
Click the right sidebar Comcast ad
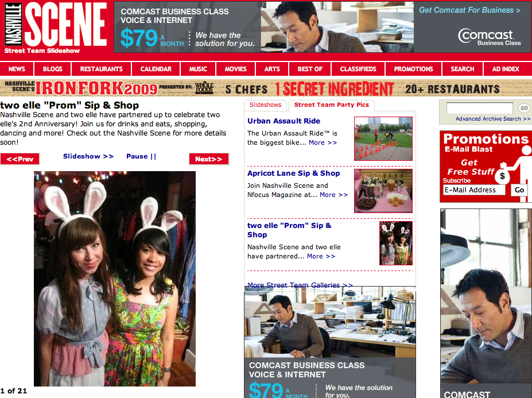click(486, 303)
